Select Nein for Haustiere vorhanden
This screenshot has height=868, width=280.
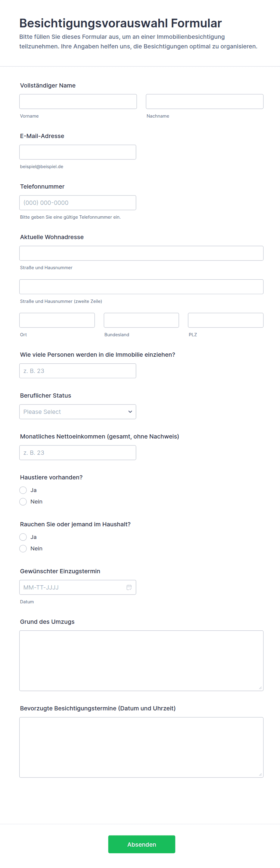click(x=23, y=502)
